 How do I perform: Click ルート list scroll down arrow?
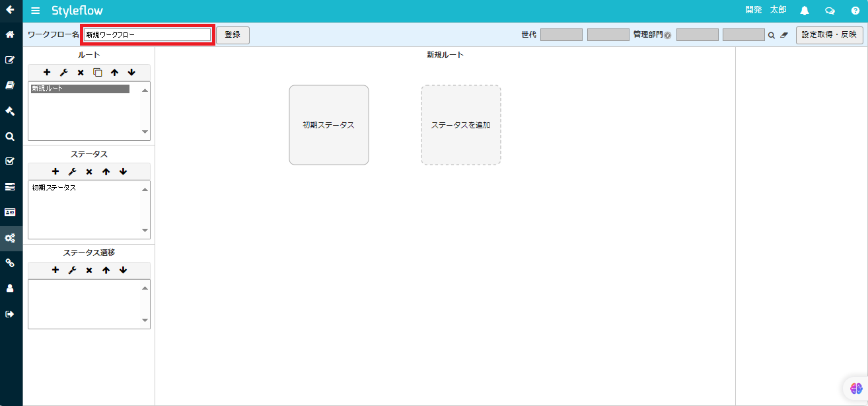pos(145,132)
